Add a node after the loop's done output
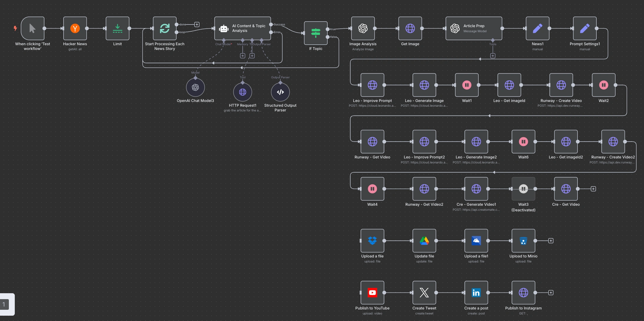 (197, 25)
